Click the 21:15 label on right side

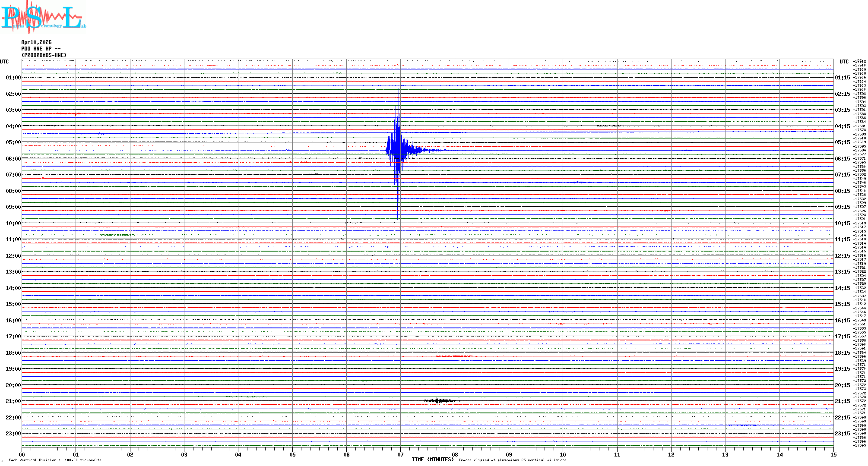coord(842,401)
